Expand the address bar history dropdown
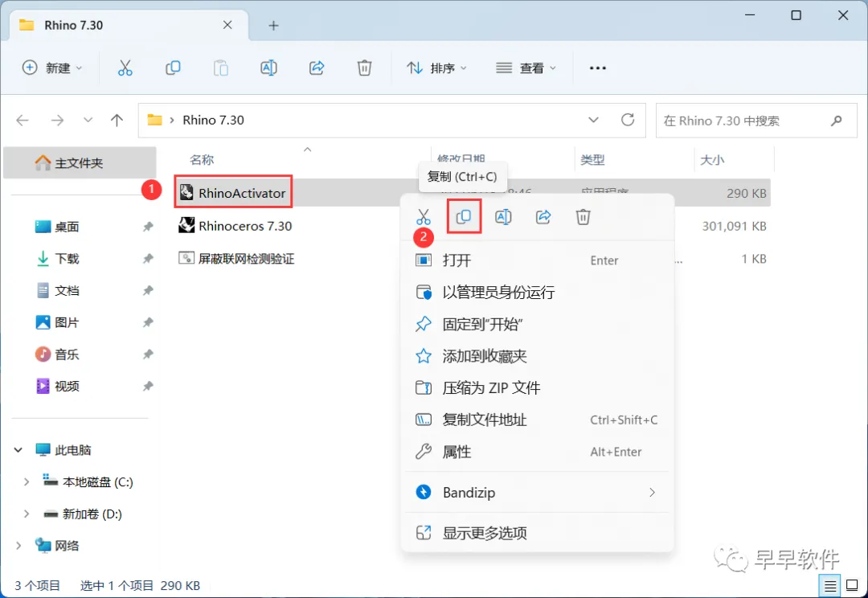Viewport: 868px width, 598px height. tap(593, 120)
